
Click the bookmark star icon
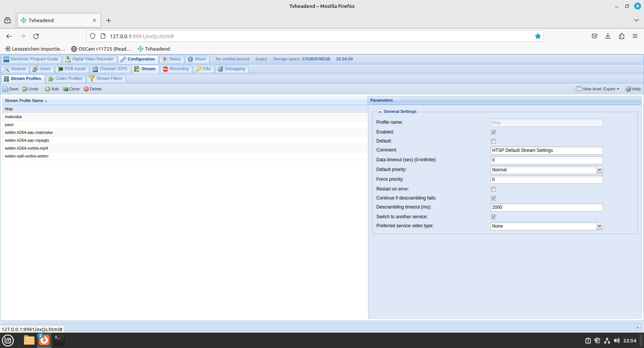(x=538, y=36)
